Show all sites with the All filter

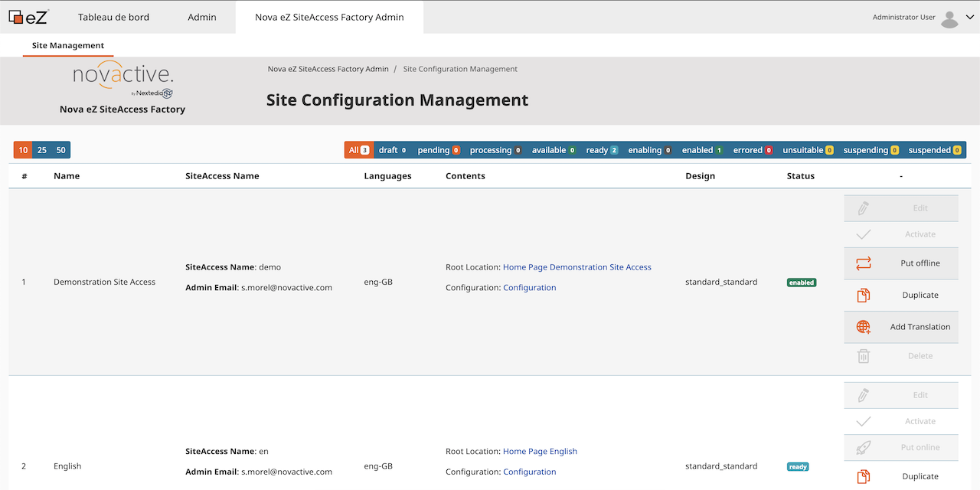tap(358, 150)
